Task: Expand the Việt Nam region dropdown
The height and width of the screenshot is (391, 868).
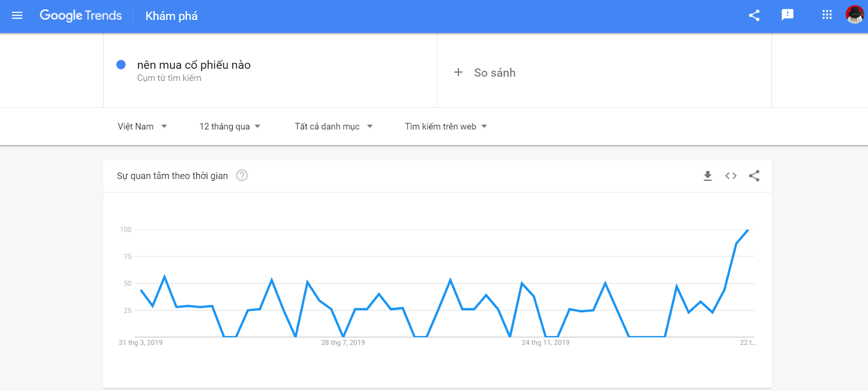Action: click(x=142, y=127)
